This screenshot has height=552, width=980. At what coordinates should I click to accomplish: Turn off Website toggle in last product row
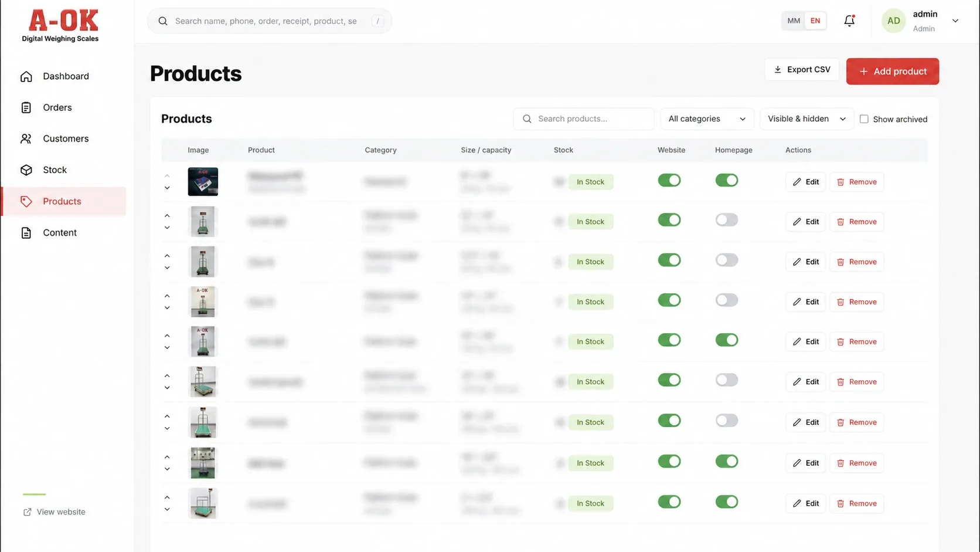pos(669,502)
